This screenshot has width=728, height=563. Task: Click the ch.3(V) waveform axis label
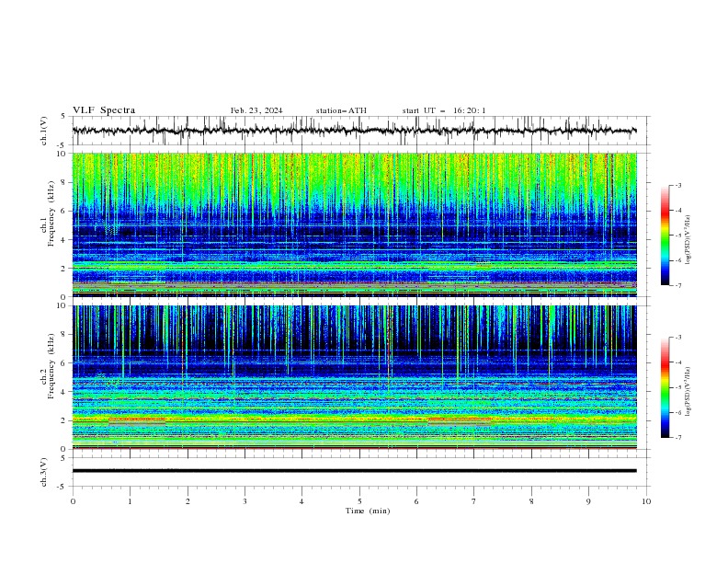point(44,472)
